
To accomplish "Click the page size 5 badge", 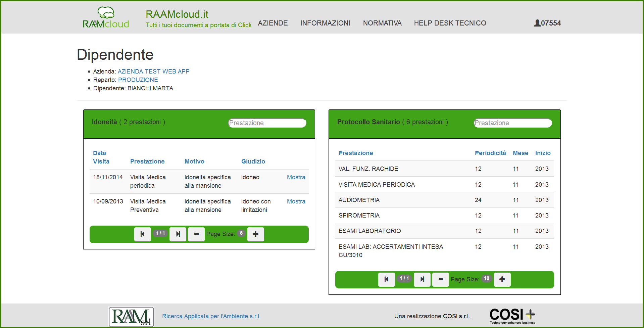I will [x=241, y=233].
